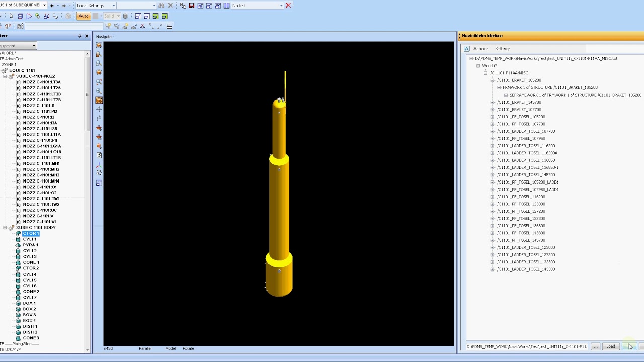Click the file path field at panel bottom
Viewport: 644px width, 362px height.
pos(527,347)
